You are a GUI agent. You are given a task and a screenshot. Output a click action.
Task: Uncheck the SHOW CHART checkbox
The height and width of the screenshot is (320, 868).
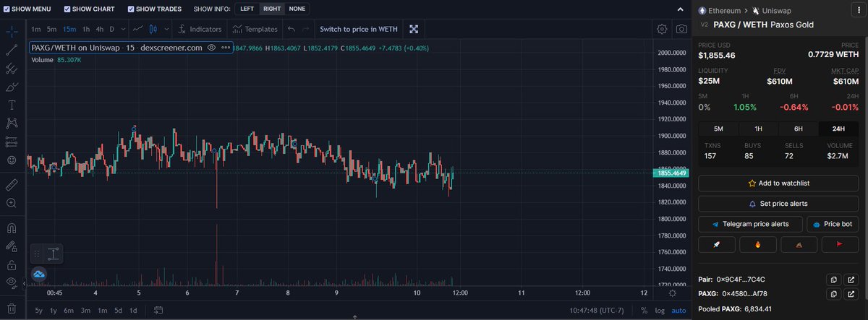(x=67, y=9)
